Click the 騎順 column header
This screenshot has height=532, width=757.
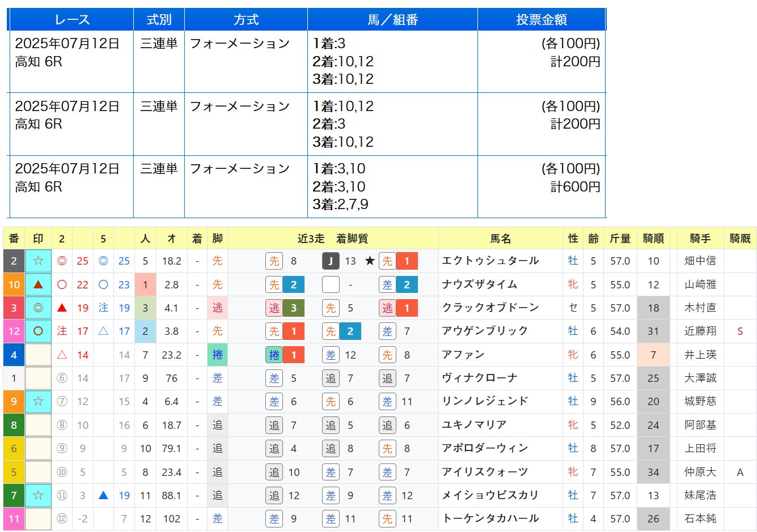pyautogui.click(x=653, y=239)
